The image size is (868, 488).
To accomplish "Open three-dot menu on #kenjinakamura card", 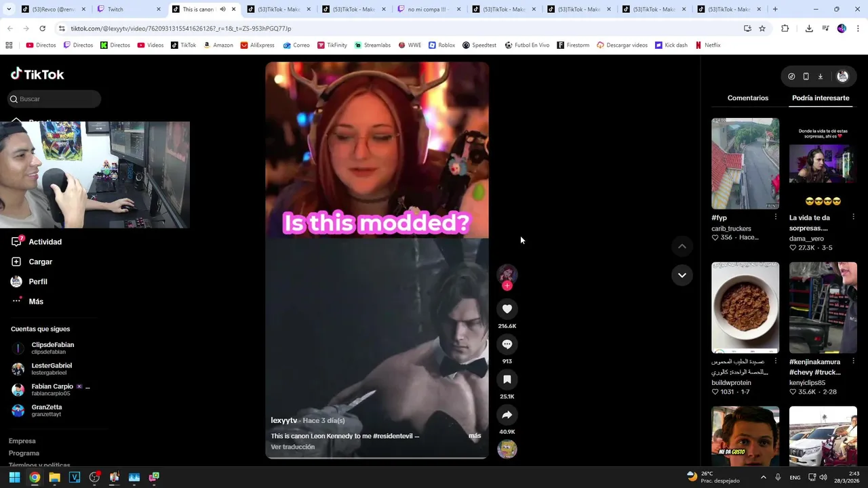I will point(853,361).
